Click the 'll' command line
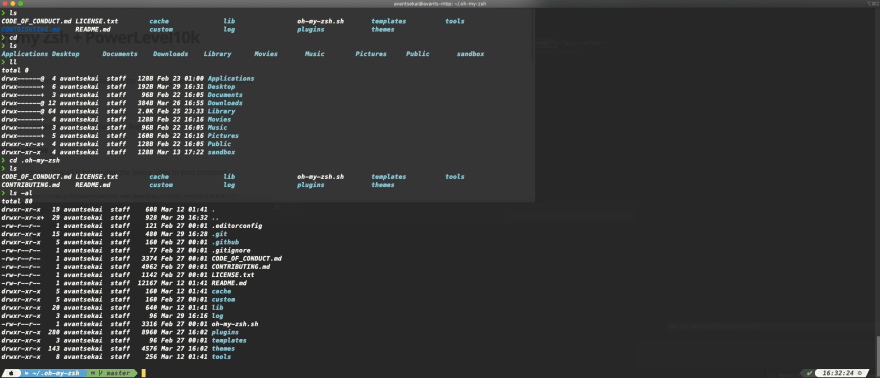The image size is (880, 378). pos(13,62)
